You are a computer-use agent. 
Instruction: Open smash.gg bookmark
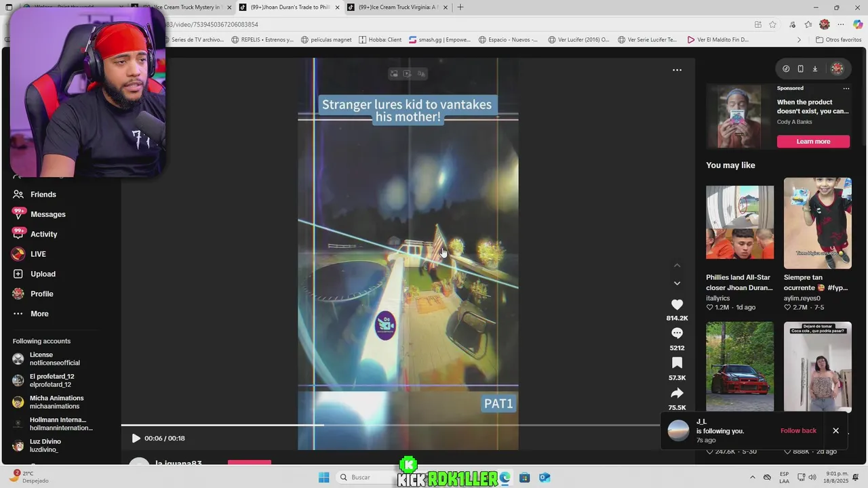pos(440,40)
